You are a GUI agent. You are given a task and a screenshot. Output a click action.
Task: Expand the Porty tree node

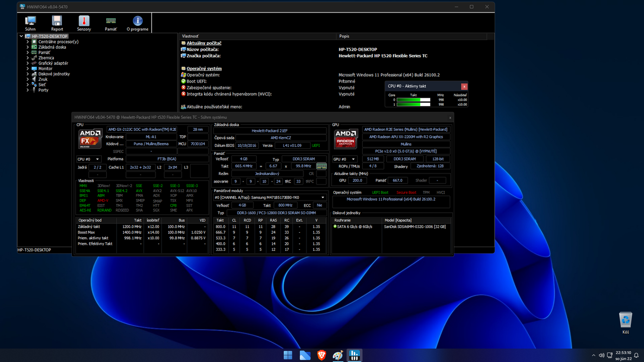(28, 90)
